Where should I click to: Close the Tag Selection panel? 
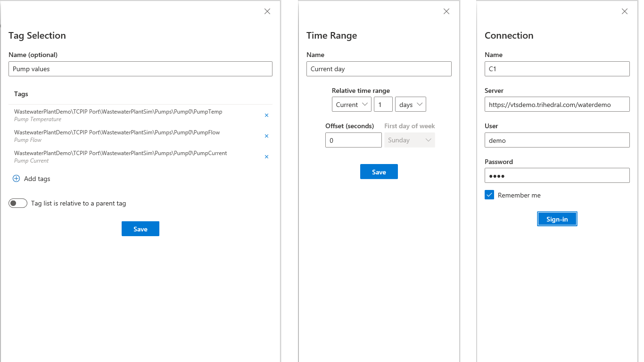tap(267, 11)
